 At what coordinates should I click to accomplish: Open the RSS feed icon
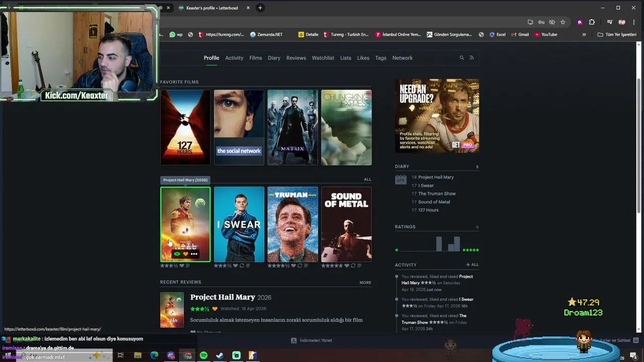(x=471, y=58)
